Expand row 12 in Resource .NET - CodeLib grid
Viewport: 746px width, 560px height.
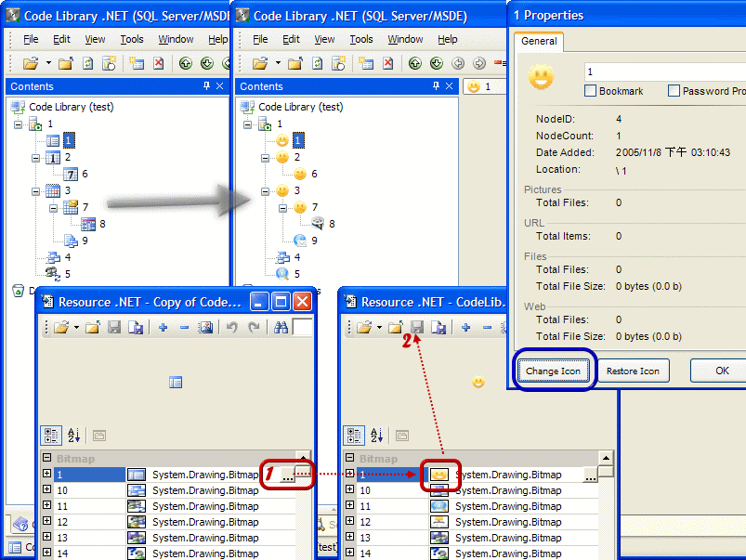(349, 520)
